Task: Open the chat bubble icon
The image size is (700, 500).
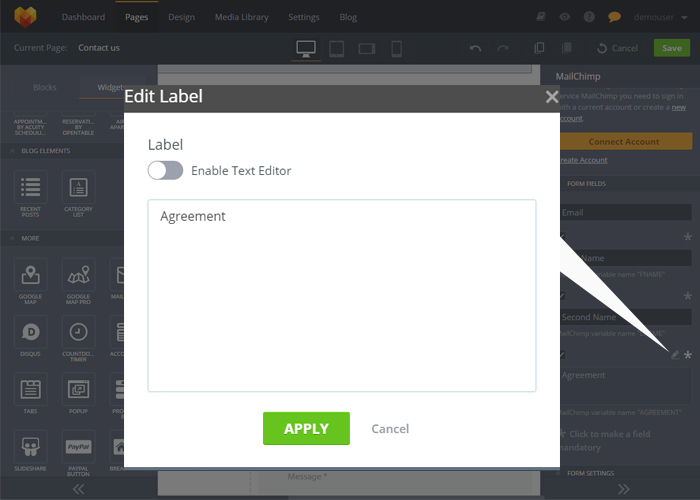Action: point(614,17)
